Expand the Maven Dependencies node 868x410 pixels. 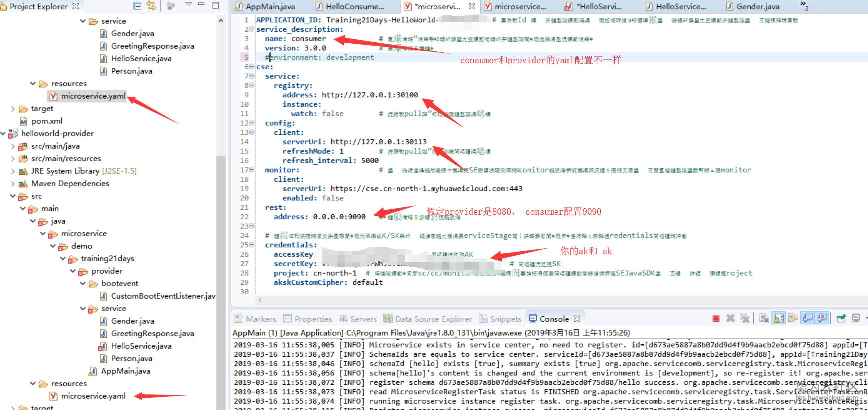click(x=13, y=184)
